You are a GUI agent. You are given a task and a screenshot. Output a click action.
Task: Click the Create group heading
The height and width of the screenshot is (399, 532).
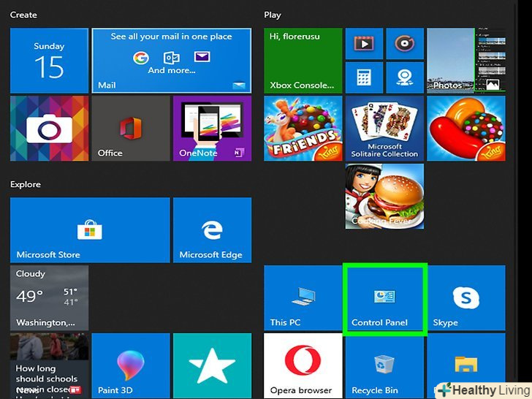tap(23, 15)
